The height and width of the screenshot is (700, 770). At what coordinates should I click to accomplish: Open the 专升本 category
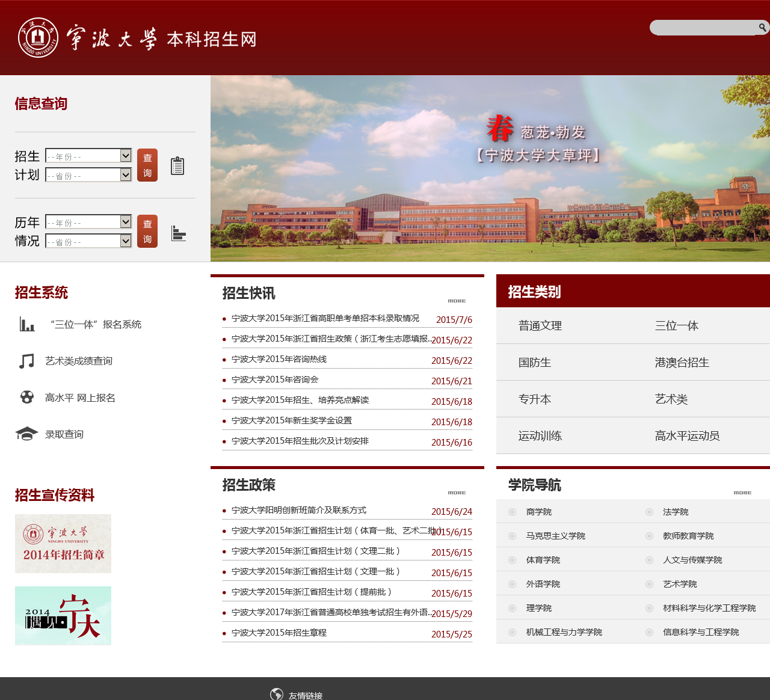[x=535, y=399]
